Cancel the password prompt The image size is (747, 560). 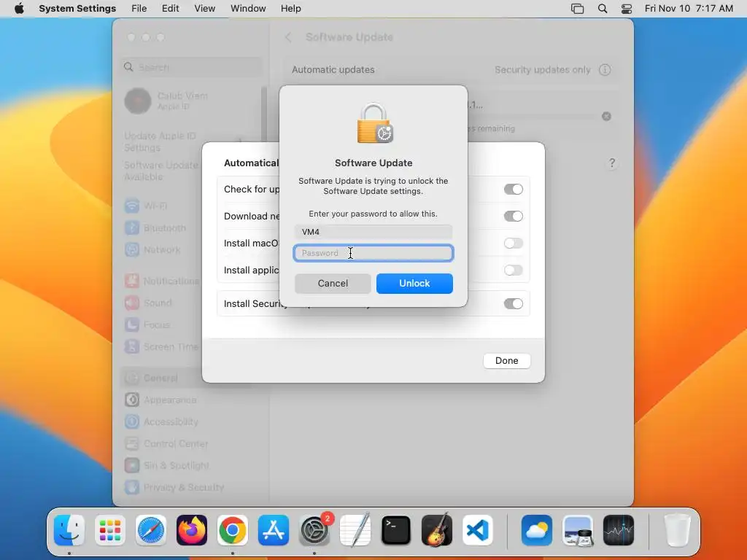click(333, 284)
